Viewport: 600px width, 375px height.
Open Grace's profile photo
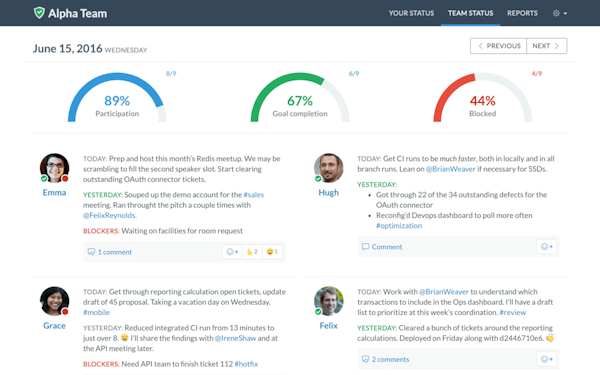click(x=54, y=301)
